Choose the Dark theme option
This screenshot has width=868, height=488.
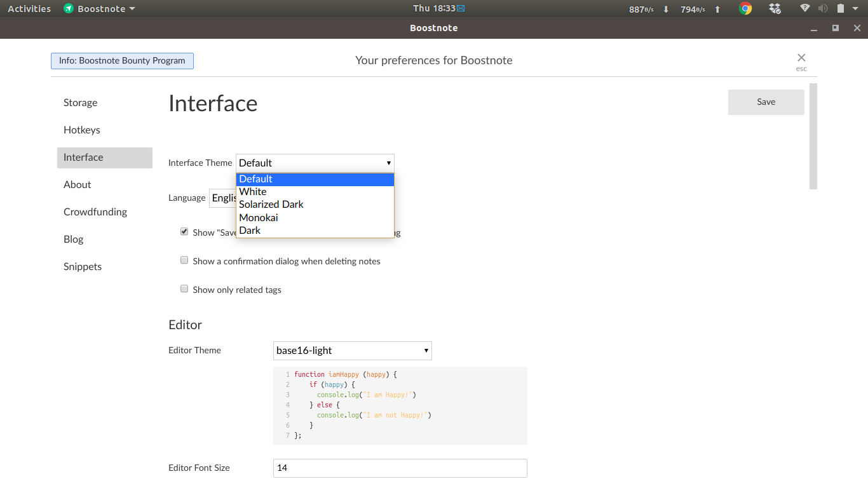click(x=315, y=231)
